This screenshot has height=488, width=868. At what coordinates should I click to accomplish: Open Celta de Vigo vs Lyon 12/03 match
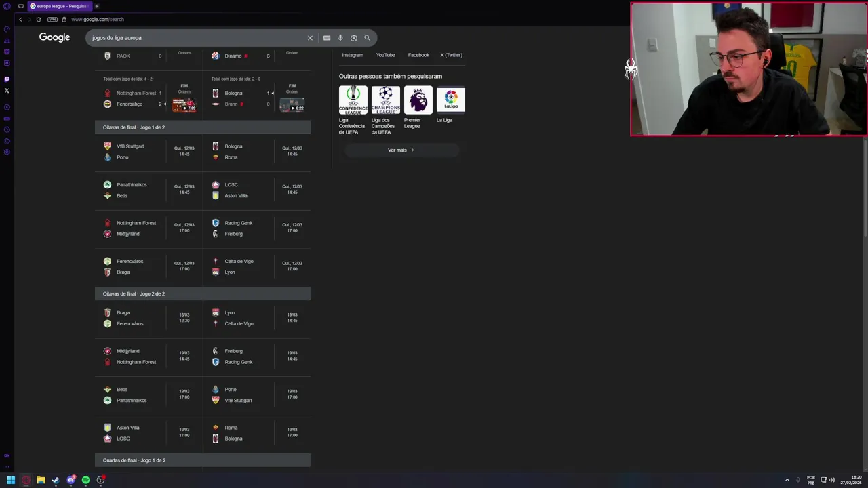coord(257,266)
